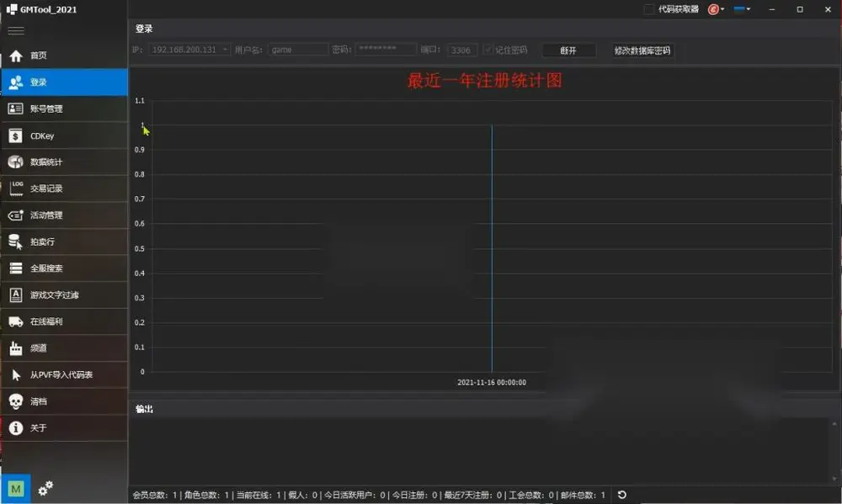Click the 端口 port field

tap(461, 50)
